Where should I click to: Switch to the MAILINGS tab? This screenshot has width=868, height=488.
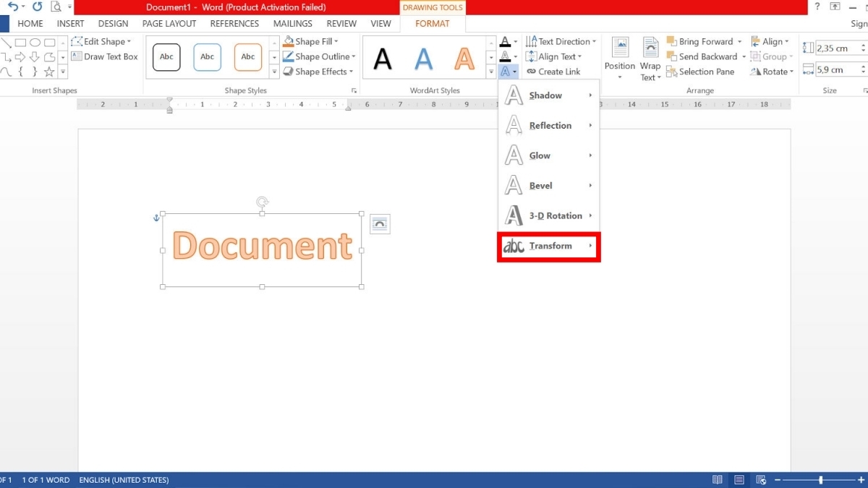click(x=293, y=24)
